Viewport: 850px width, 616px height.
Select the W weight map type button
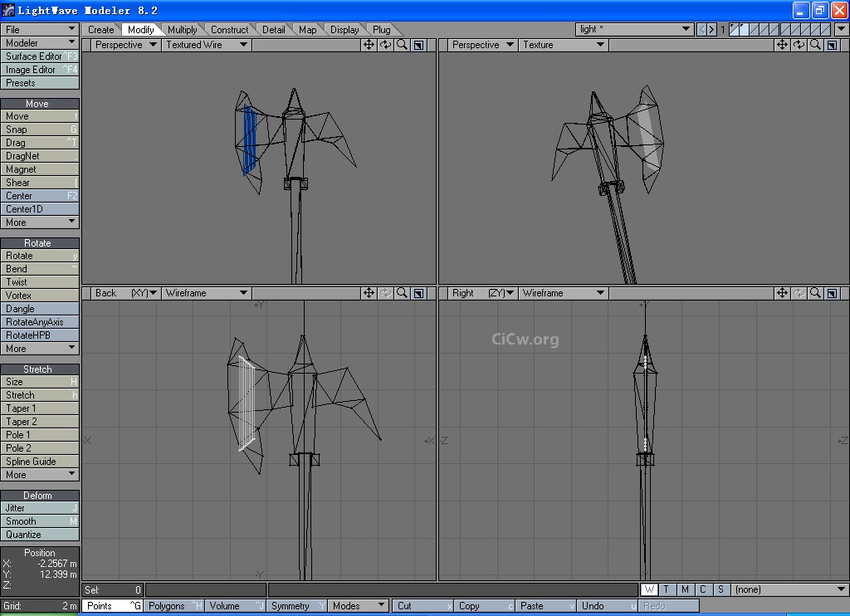coord(649,589)
